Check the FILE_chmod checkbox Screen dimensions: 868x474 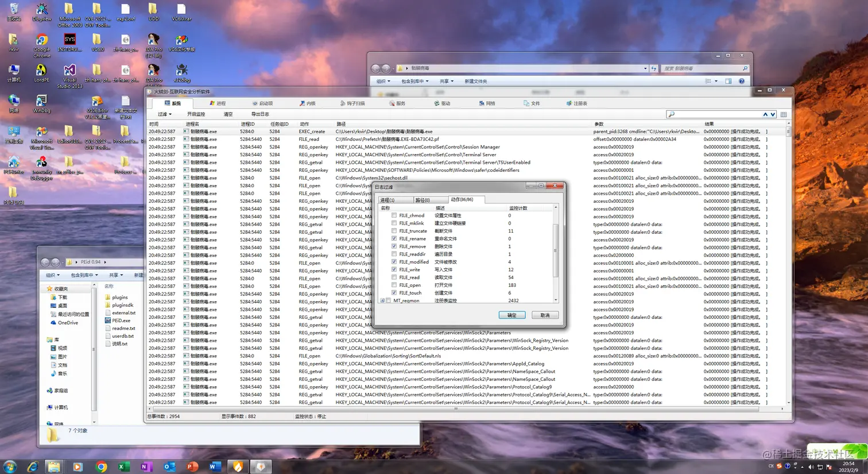click(394, 215)
